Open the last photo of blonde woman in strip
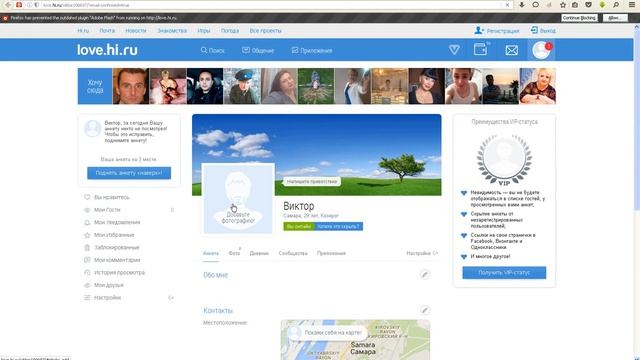The height and width of the screenshot is (360, 640). click(x=538, y=86)
